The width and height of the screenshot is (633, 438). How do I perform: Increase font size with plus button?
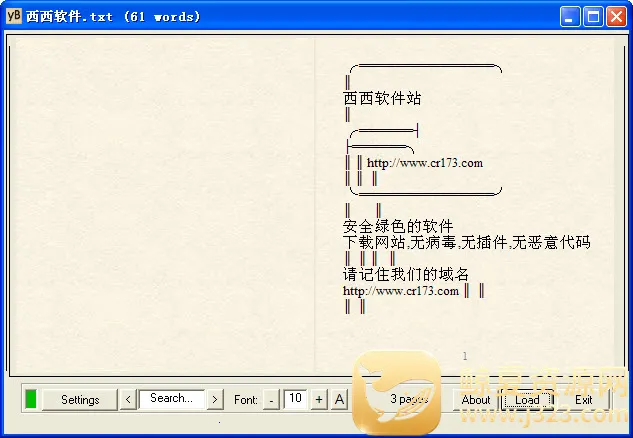coord(319,399)
